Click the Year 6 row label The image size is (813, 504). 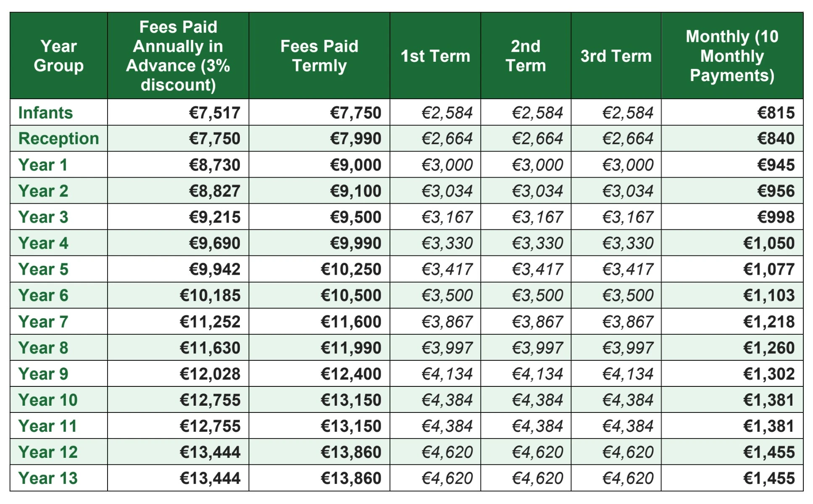[x=43, y=295]
